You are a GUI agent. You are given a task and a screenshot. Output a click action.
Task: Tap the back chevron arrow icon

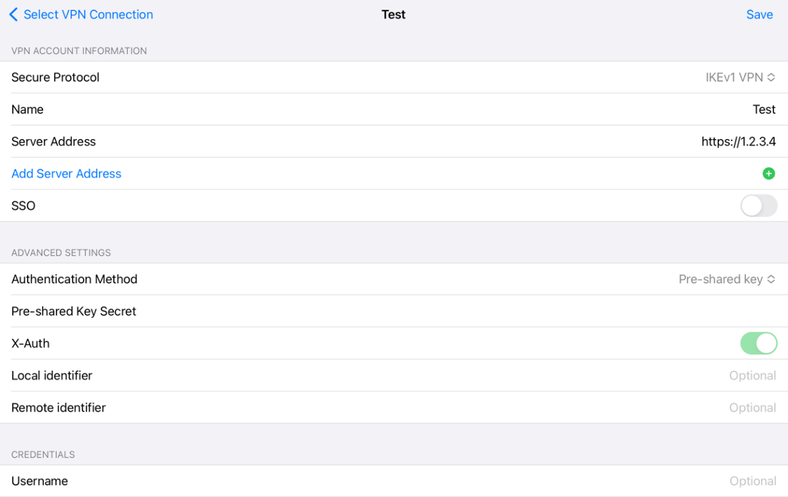point(14,15)
